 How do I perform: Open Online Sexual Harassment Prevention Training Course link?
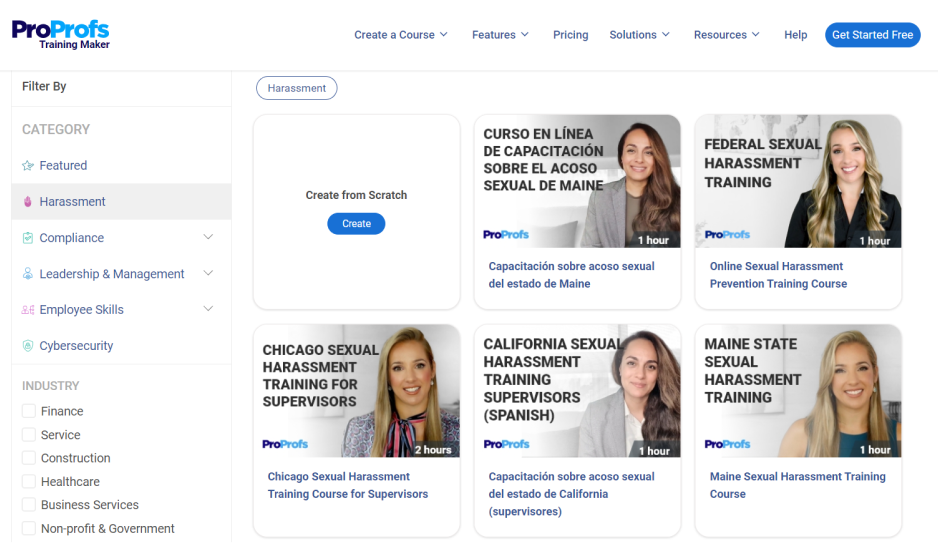[x=778, y=275]
